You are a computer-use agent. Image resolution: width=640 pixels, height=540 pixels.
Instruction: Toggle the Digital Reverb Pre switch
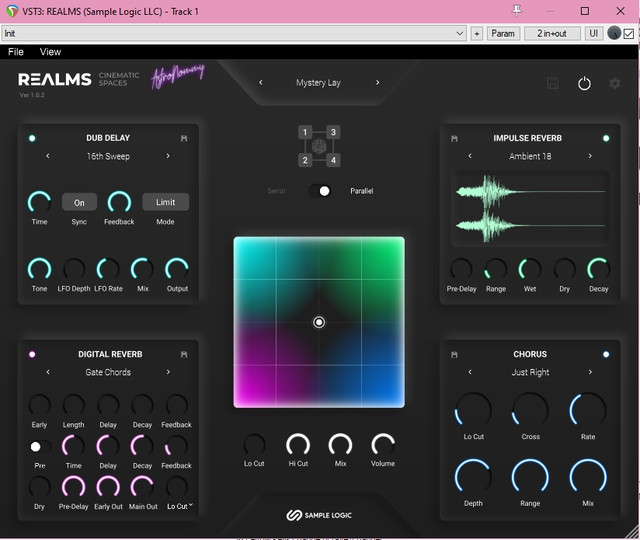40,447
